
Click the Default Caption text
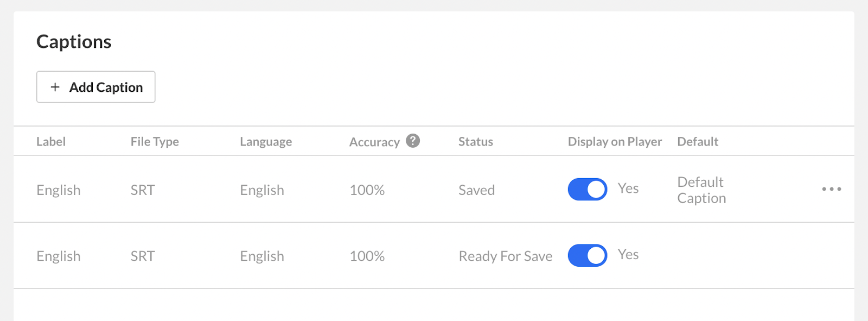pos(701,190)
